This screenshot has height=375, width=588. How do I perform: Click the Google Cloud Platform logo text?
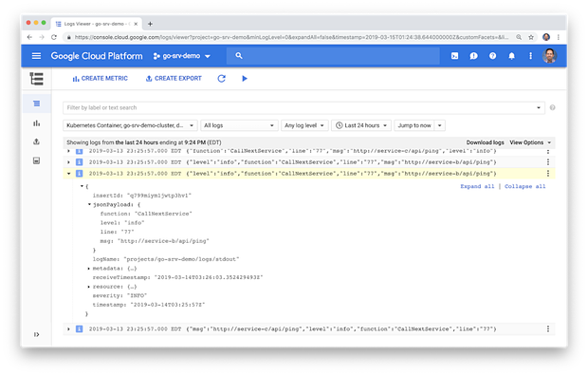[x=97, y=56]
